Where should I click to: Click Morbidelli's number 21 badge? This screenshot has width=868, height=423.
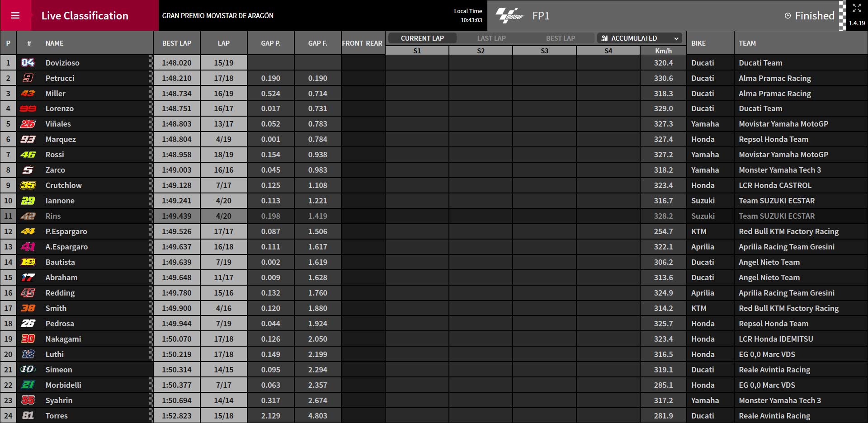(x=28, y=385)
